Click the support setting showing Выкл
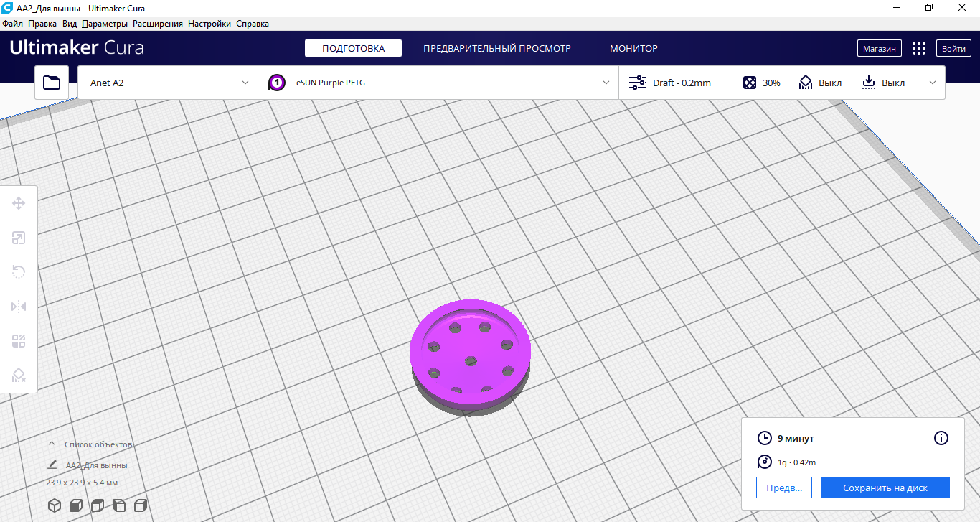Image resolution: width=980 pixels, height=522 pixels. click(820, 83)
